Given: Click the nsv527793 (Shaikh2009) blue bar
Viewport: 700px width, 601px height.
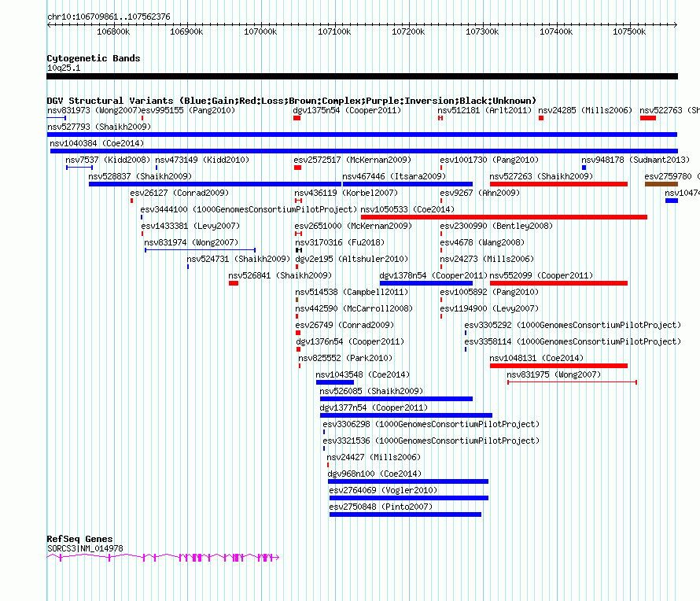Looking at the screenshot, I should [x=362, y=135].
